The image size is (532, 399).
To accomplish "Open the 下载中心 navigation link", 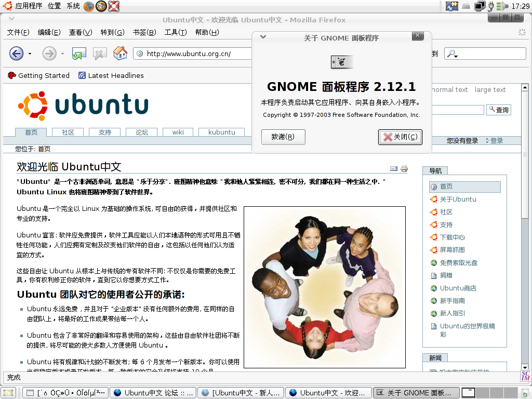I will point(453,237).
